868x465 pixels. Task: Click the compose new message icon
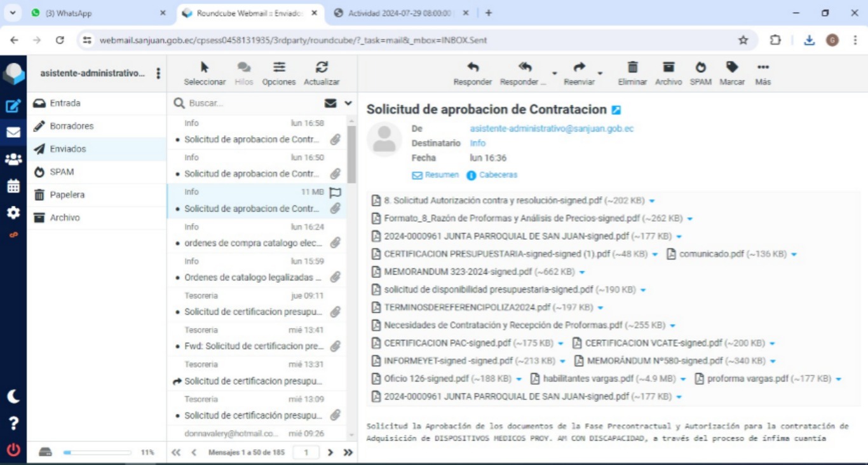click(x=13, y=106)
